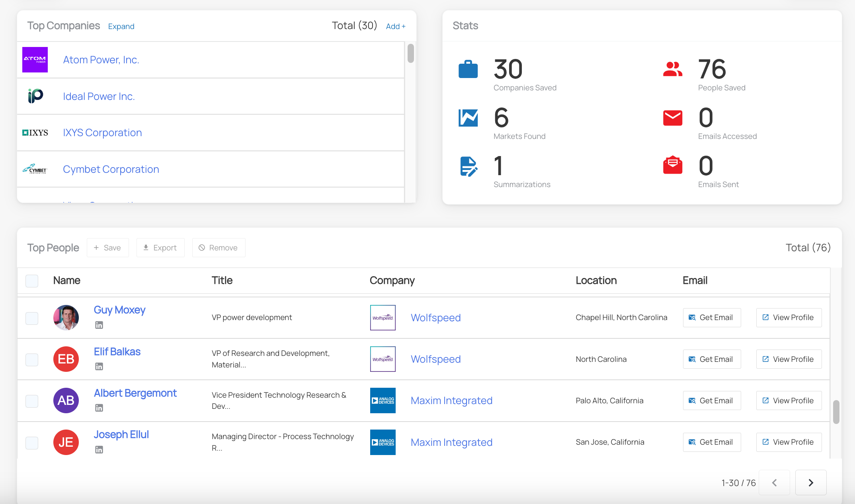
Task: Get Email for Elif Balkas
Action: click(712, 359)
